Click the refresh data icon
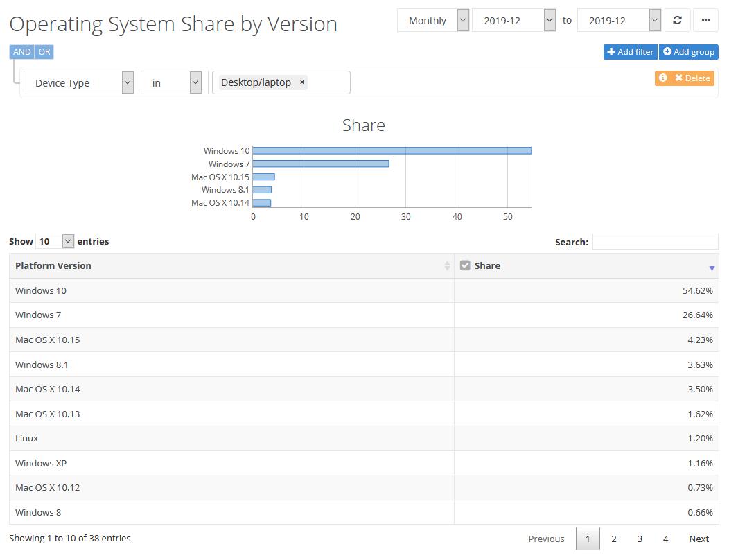The image size is (729, 560). point(677,20)
